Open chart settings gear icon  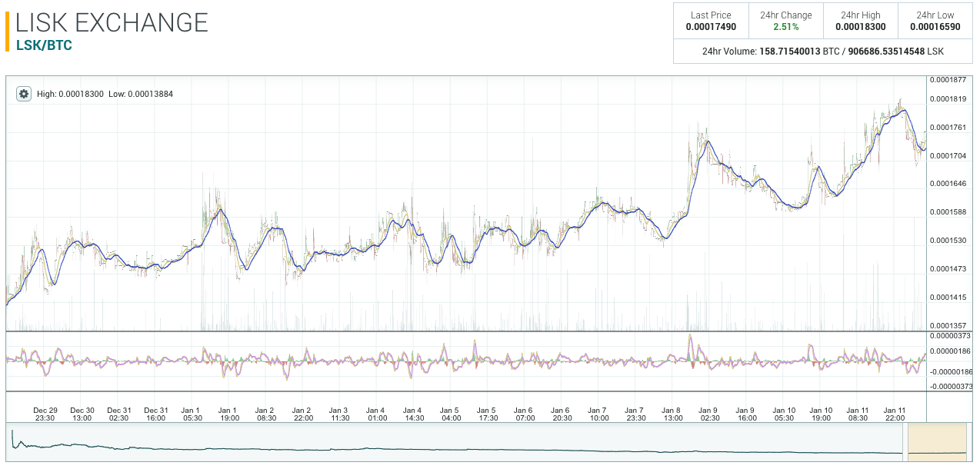[24, 94]
